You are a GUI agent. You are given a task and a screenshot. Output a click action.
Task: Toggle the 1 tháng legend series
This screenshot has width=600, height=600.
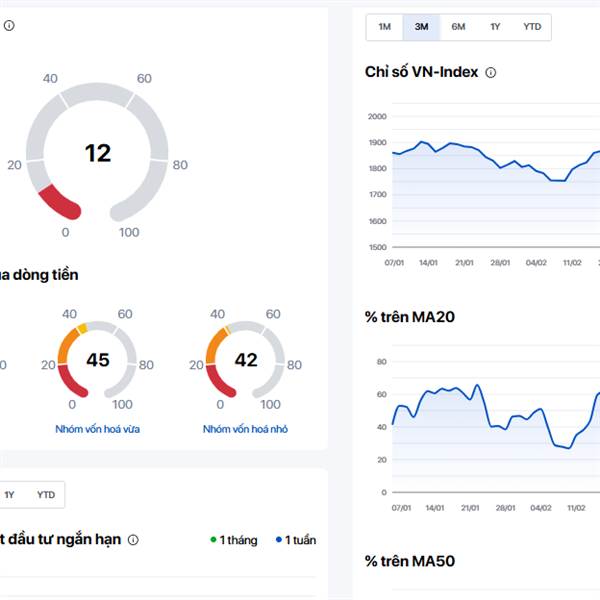tap(234, 540)
